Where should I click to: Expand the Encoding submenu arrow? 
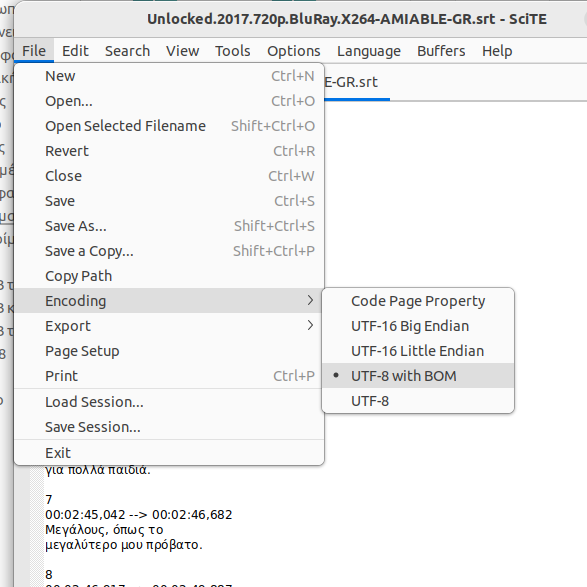click(310, 300)
